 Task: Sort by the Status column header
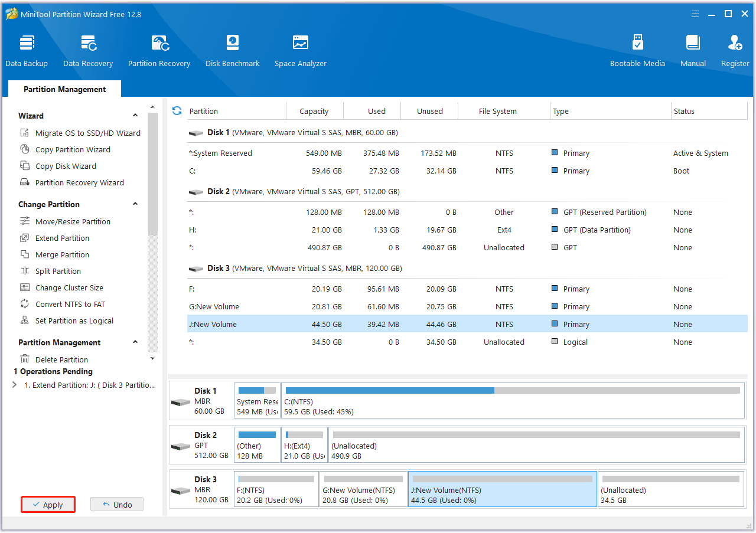(x=709, y=111)
